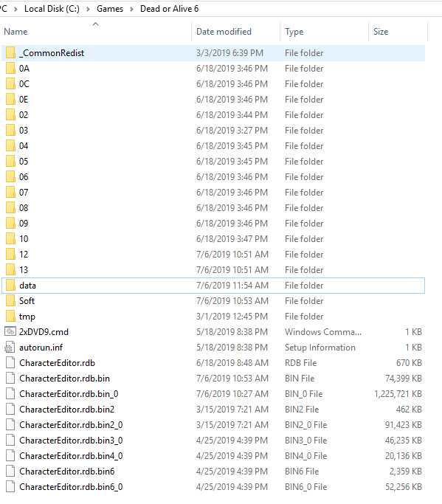Click the 3/3/2019 6:39 PM date cell

(x=229, y=52)
